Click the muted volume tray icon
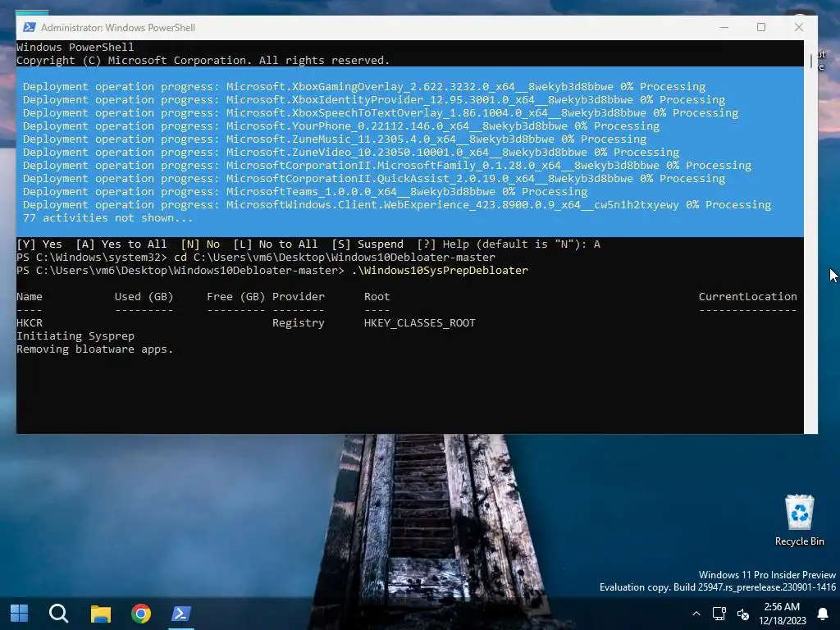 point(742,614)
